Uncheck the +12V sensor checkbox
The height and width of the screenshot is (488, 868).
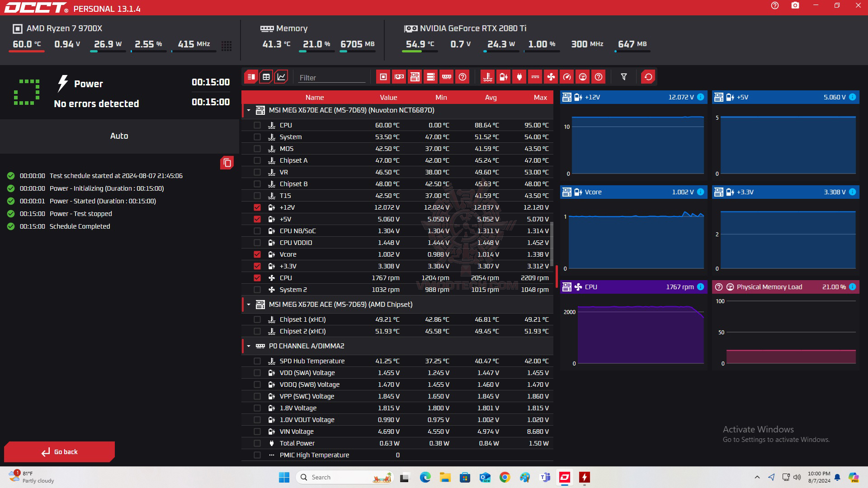coord(257,207)
